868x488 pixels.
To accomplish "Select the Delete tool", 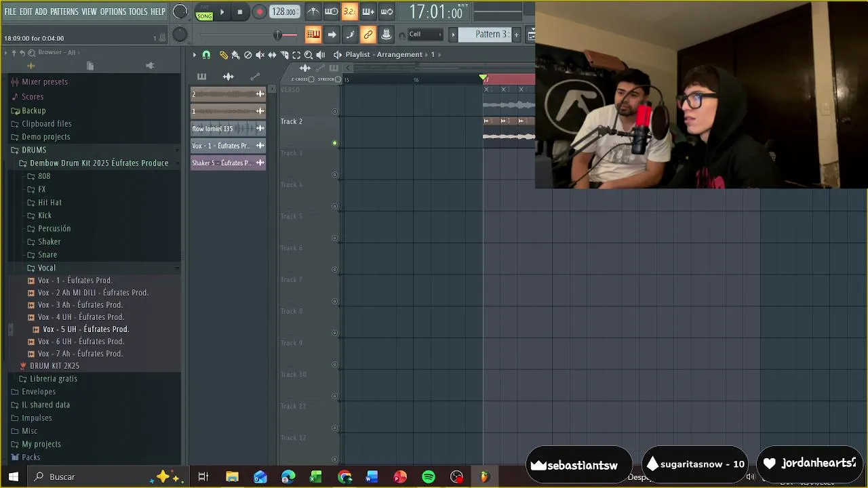I will click(x=248, y=55).
